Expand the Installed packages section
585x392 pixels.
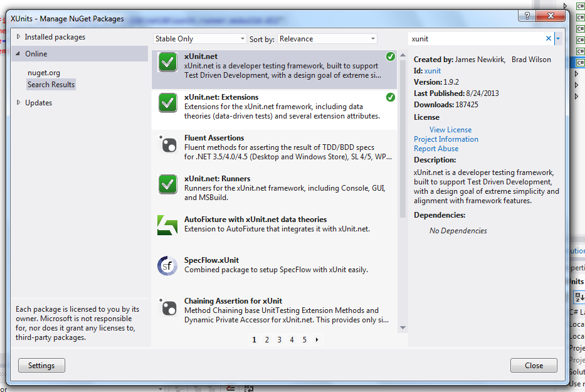(x=18, y=36)
